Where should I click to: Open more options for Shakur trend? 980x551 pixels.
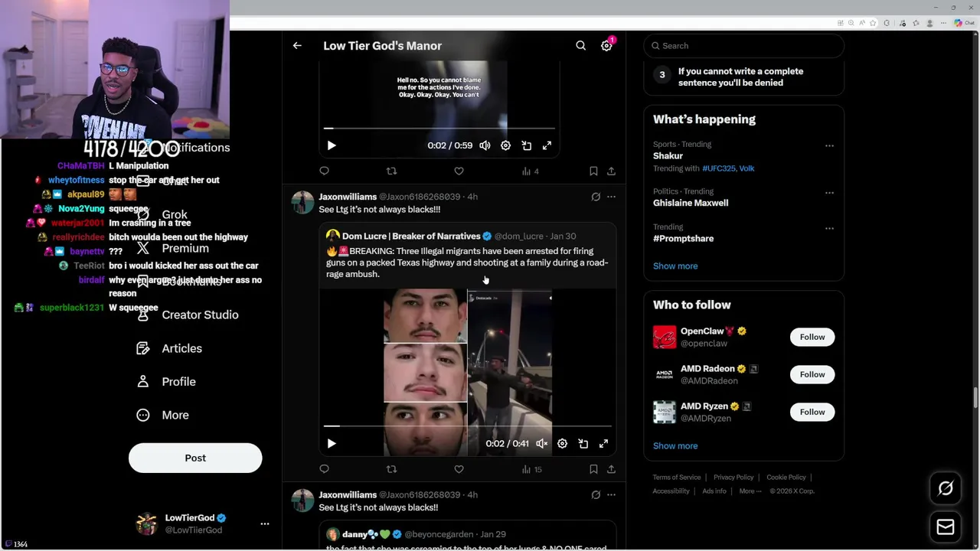[829, 145]
